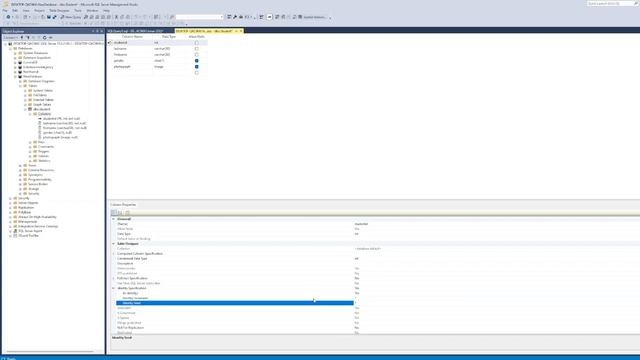Click the Property Pages icon in Column Properties

point(127,212)
